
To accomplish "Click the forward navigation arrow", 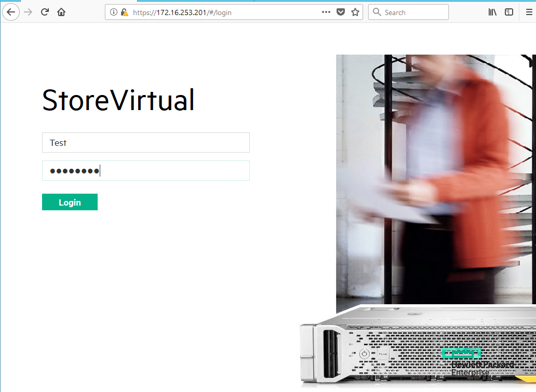I will [x=28, y=12].
